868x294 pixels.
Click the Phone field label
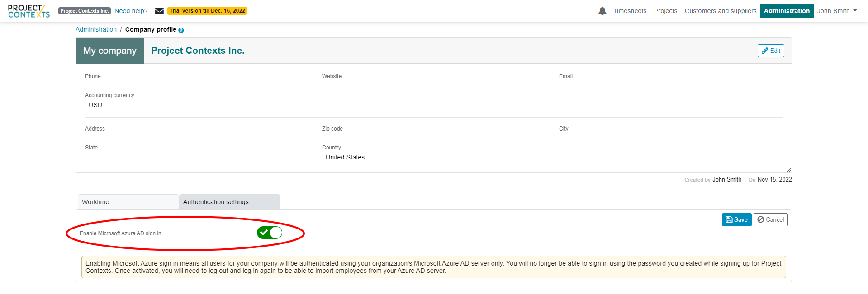[93, 76]
